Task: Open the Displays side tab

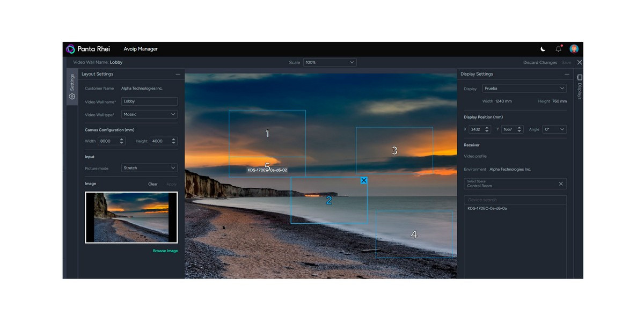Action: tap(579, 86)
